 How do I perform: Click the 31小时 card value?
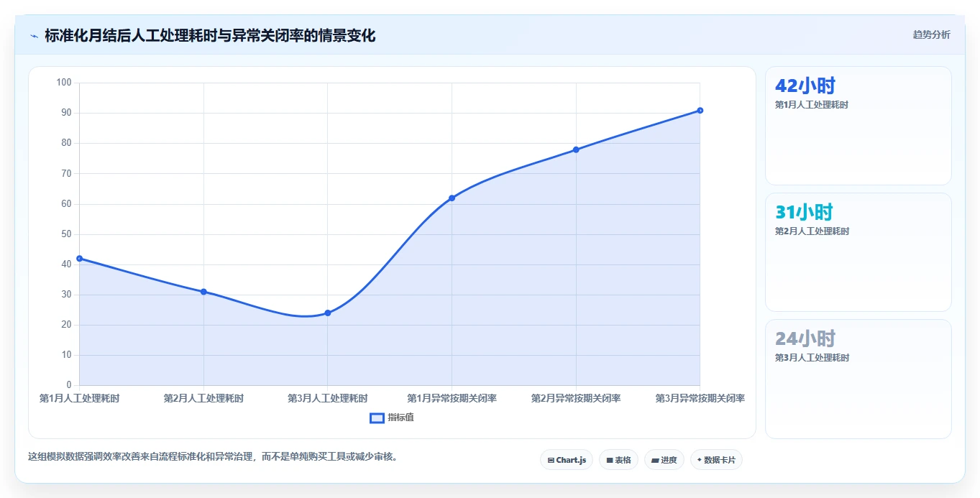(x=804, y=213)
